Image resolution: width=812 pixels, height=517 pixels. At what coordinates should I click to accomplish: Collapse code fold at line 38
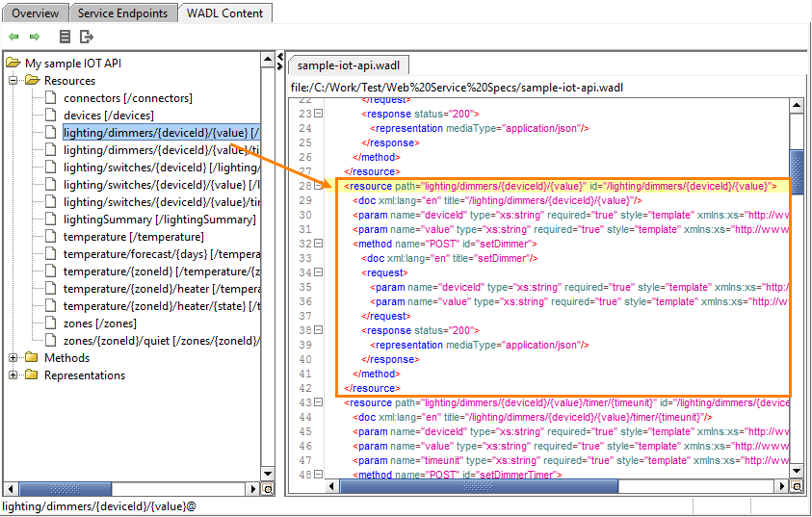coord(319,330)
